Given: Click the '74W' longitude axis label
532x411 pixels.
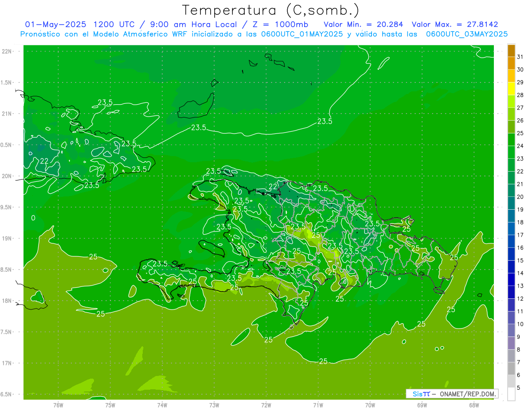Looking at the screenshot, I should coord(162,405).
